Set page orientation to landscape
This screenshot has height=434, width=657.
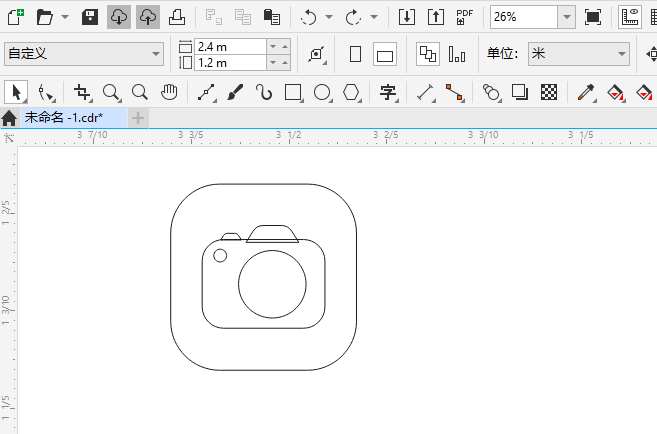pyautogui.click(x=385, y=54)
